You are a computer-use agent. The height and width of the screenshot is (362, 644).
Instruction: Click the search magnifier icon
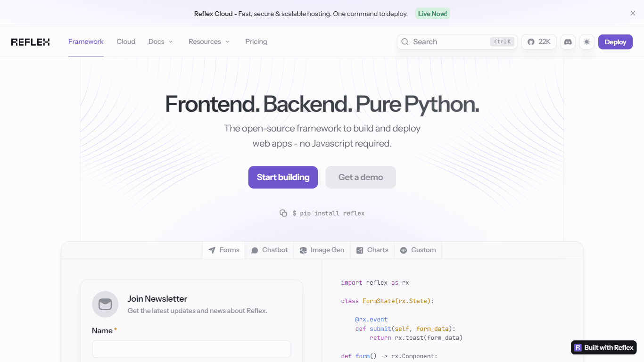(x=405, y=42)
